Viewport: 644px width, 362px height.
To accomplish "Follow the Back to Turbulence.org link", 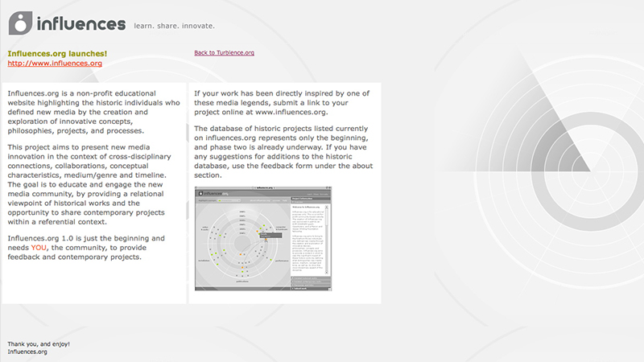I will click(x=225, y=52).
